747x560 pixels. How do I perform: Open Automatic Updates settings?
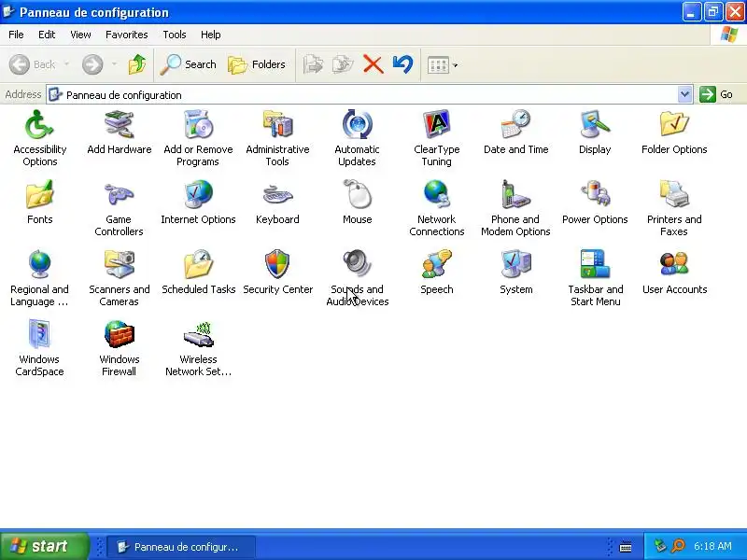pyautogui.click(x=357, y=138)
